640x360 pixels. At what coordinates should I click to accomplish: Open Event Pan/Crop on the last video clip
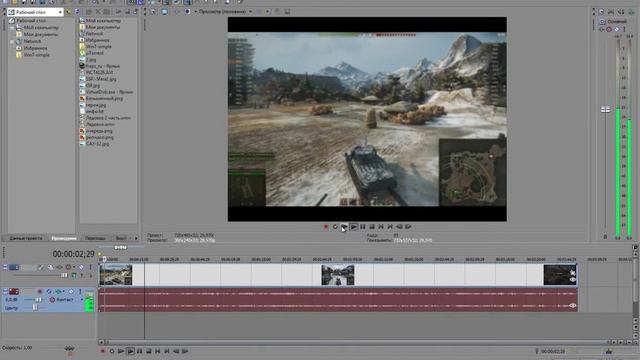pyautogui.click(x=573, y=272)
